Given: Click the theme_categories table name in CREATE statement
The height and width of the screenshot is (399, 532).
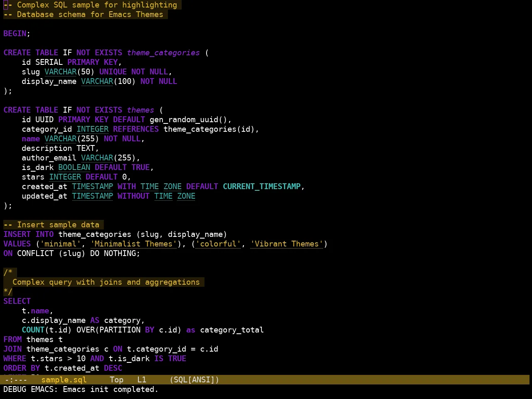Looking at the screenshot, I should (163, 52).
